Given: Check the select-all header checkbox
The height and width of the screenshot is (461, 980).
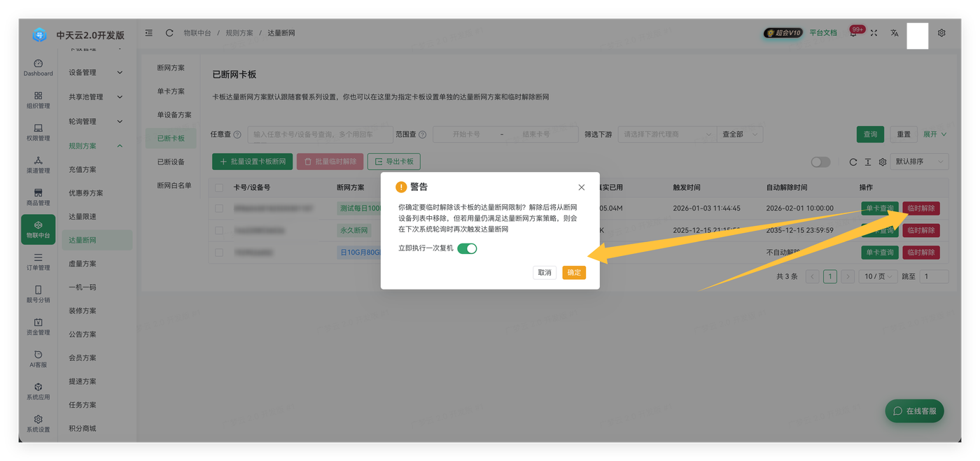Looking at the screenshot, I should [x=219, y=187].
